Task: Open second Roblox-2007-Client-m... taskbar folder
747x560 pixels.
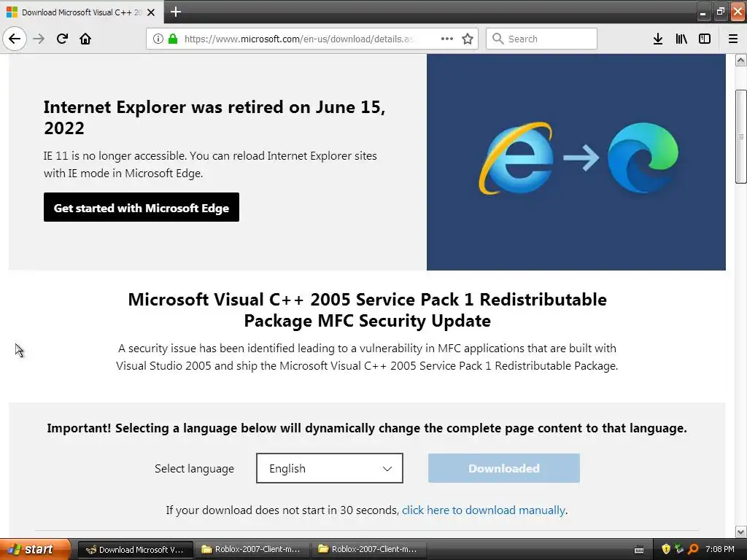Action: (368, 550)
